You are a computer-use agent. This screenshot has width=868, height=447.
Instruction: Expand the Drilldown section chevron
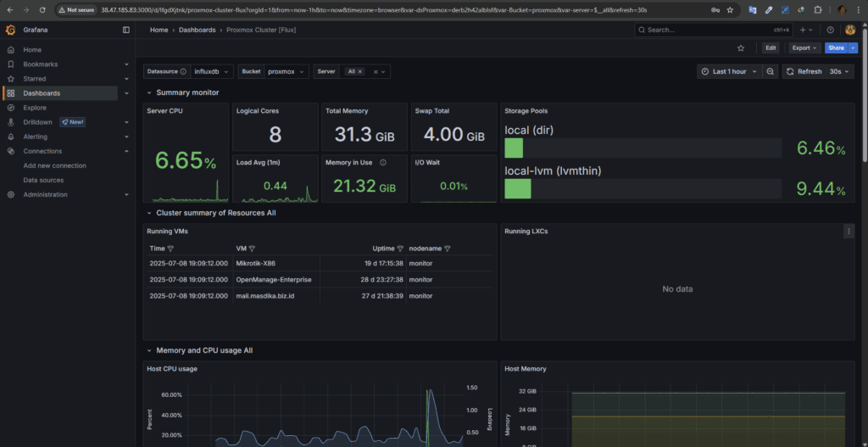coord(127,122)
